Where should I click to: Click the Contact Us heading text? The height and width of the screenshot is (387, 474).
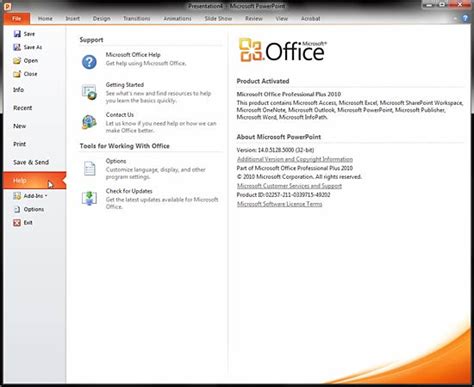click(120, 115)
